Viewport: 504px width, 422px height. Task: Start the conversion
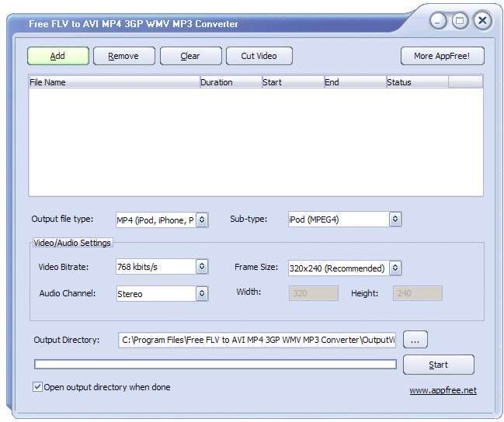pyautogui.click(x=439, y=365)
